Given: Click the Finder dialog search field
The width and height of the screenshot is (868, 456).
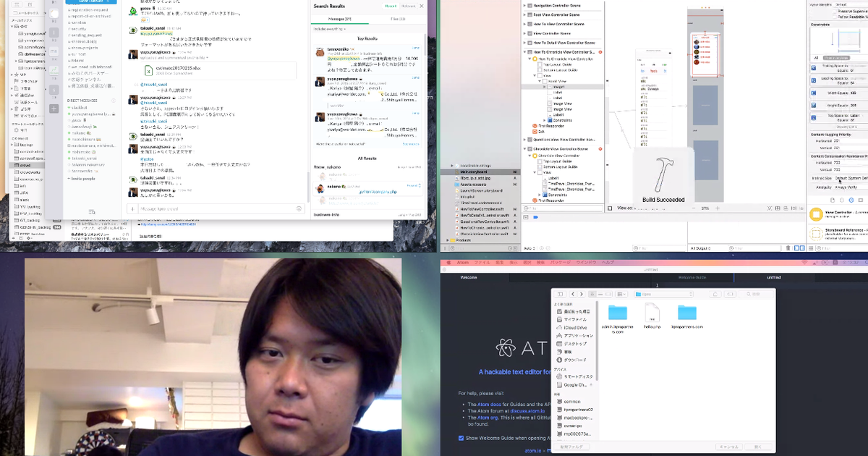Looking at the screenshot, I should click(754, 294).
